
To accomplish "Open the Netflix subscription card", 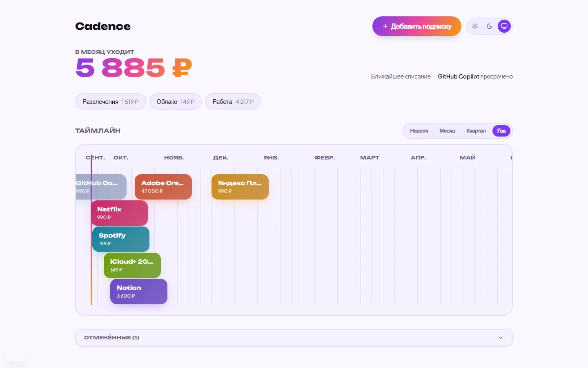I will 119,213.
